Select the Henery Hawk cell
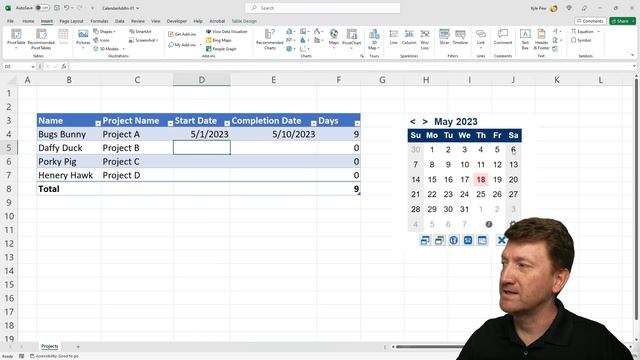This screenshot has height=360, width=640. click(x=69, y=175)
